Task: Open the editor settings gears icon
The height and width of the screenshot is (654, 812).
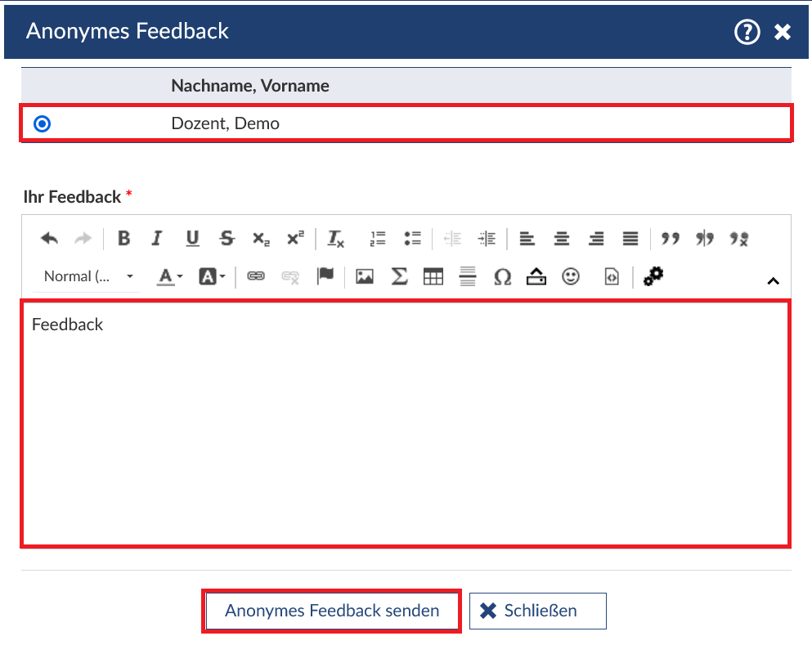Action: point(653,277)
